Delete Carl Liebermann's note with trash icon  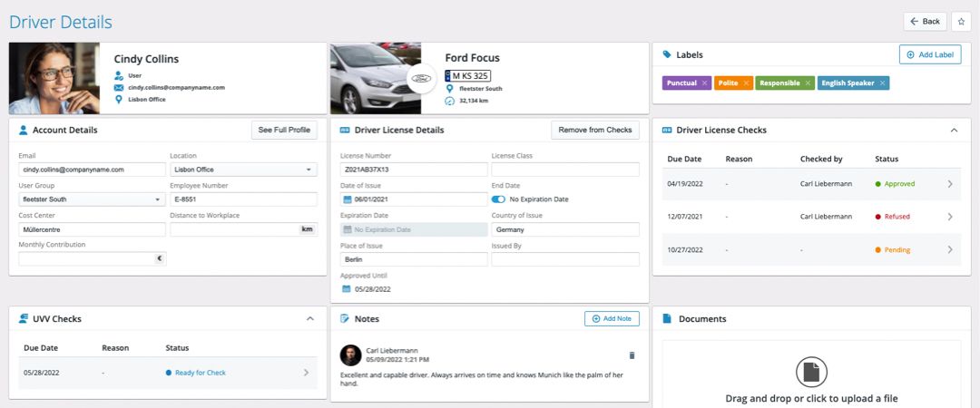[x=632, y=355]
